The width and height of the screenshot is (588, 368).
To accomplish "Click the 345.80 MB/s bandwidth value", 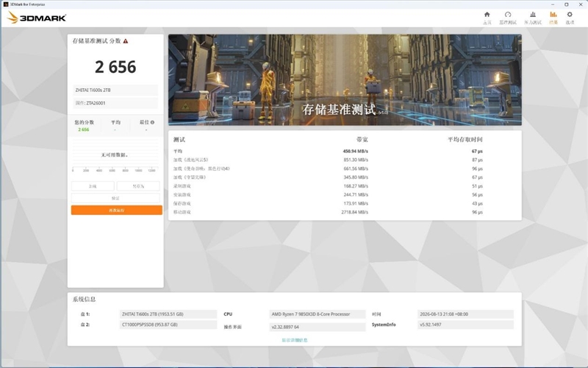I will click(356, 177).
